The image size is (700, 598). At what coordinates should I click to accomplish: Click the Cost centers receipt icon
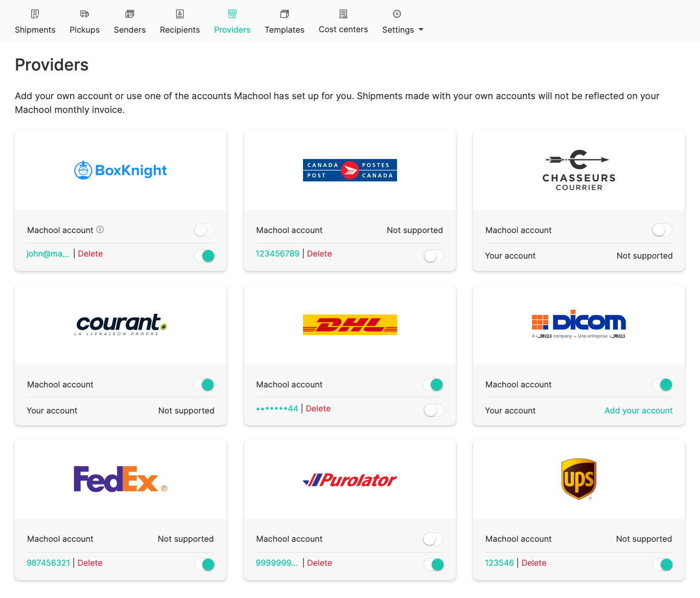(x=343, y=14)
